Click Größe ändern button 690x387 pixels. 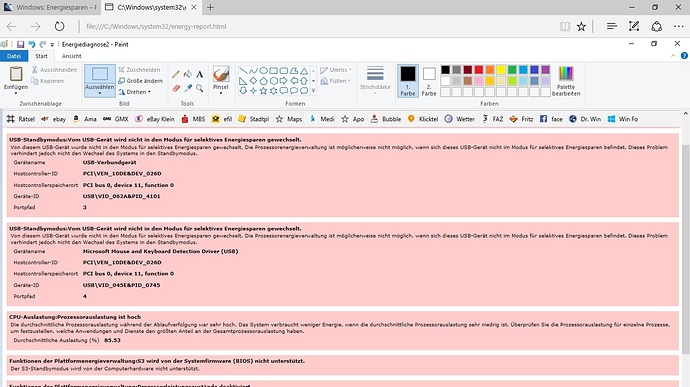(x=141, y=81)
